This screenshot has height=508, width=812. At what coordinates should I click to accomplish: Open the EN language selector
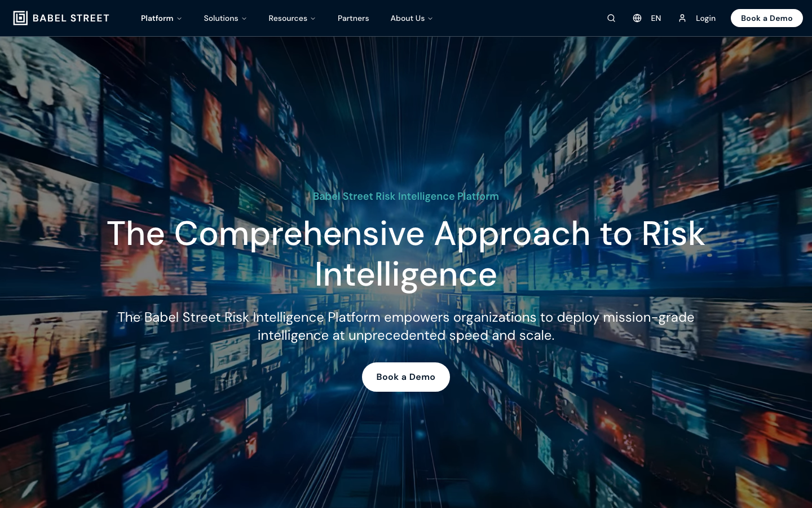click(656, 18)
